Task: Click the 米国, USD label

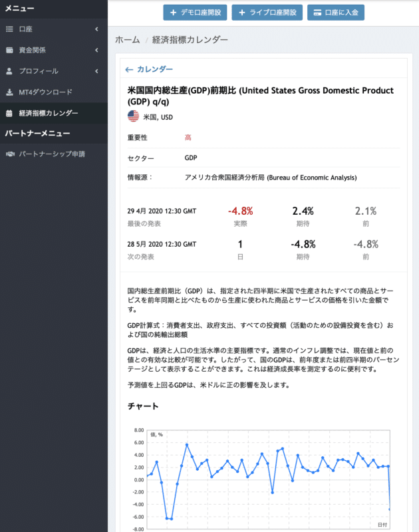Action: pos(158,117)
